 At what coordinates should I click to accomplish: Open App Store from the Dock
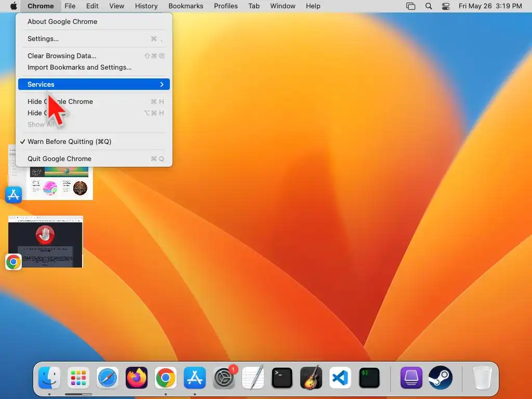point(195,377)
